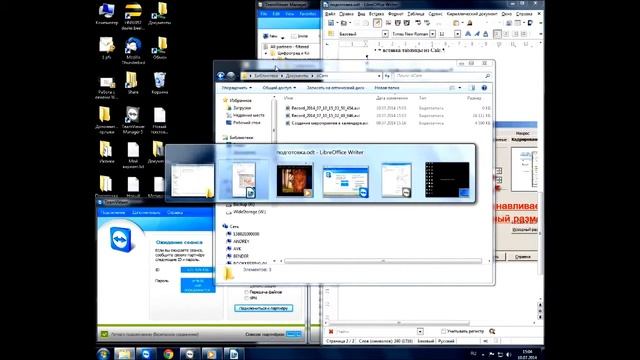Viewport: 640px width, 360px height.
Task: Open the Общий доступ dropdown in Explorer
Action: tap(279, 88)
